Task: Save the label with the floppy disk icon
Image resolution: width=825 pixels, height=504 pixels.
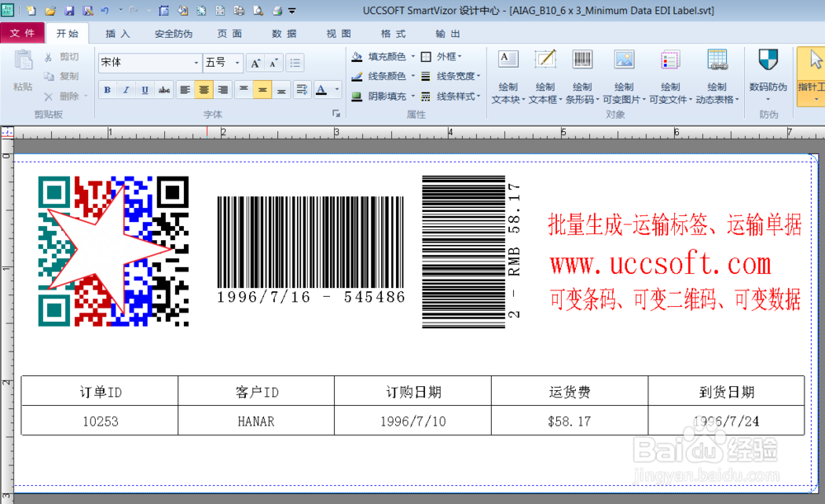Action: (x=69, y=11)
